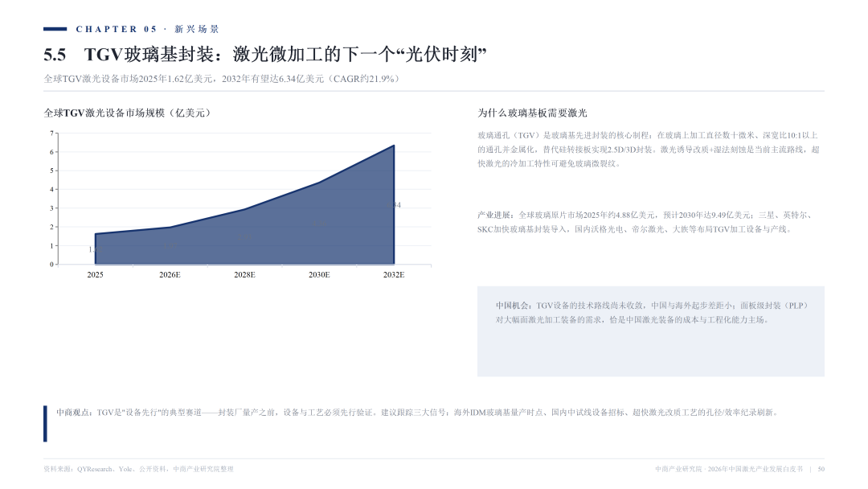Click the subtitle starting '全球TGV激光设备市场2025年'
The height and width of the screenshot is (489, 868).
pyautogui.click(x=222, y=79)
